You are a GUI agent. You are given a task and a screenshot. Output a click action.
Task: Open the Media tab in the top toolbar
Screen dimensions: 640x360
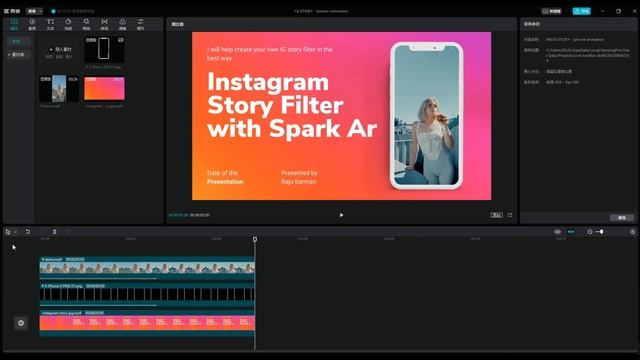14,24
